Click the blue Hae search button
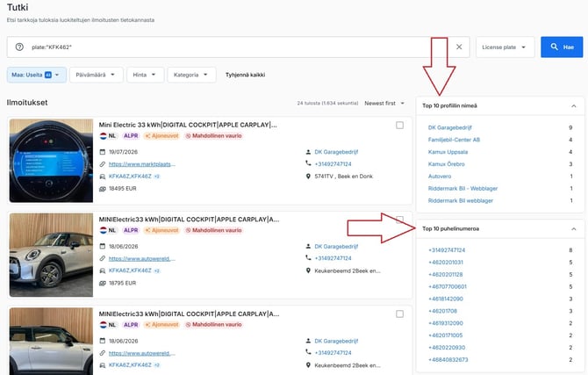The image size is (588, 375). coord(562,47)
